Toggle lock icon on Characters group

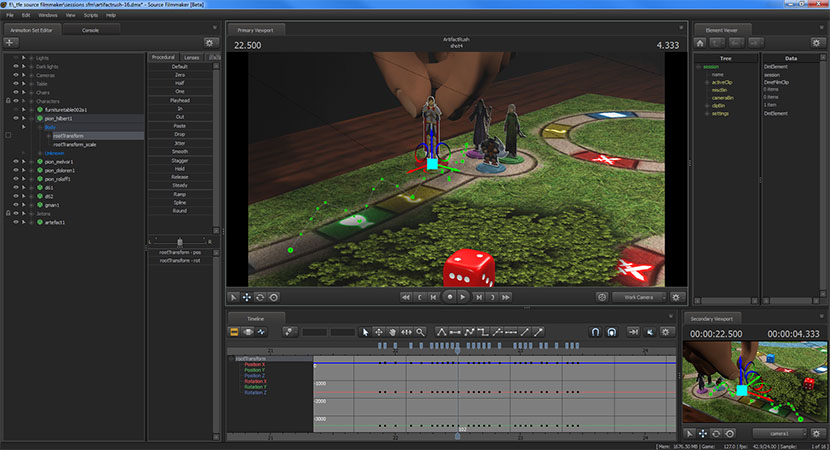coord(8,101)
